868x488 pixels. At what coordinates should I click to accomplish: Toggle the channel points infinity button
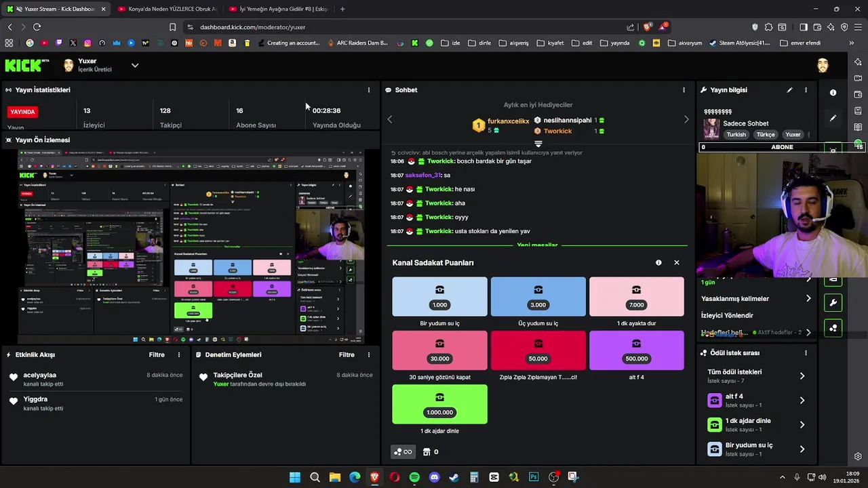pos(403,451)
